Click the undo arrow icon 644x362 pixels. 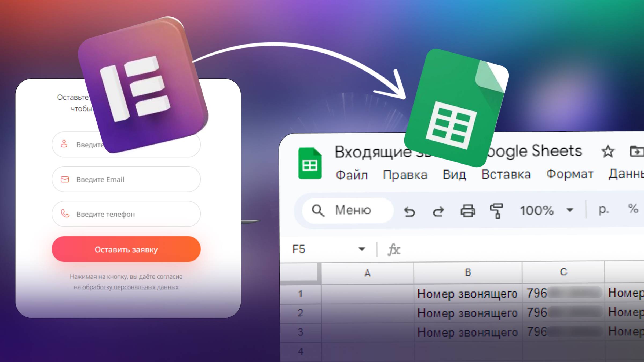[x=409, y=211]
